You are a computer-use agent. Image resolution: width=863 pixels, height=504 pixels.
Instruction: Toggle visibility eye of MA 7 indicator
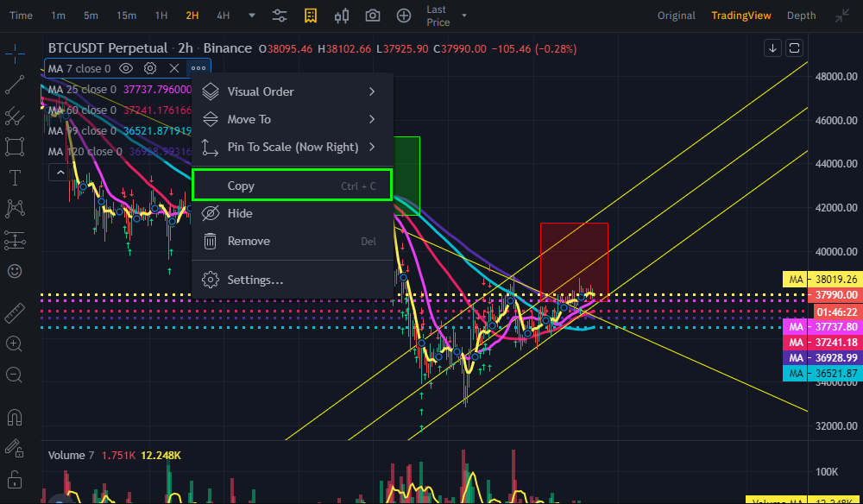click(x=126, y=68)
